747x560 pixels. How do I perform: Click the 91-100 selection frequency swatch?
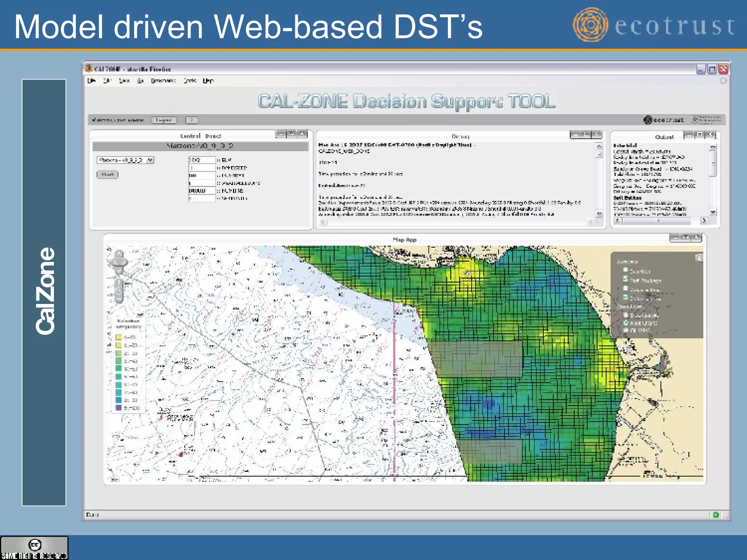[119, 408]
